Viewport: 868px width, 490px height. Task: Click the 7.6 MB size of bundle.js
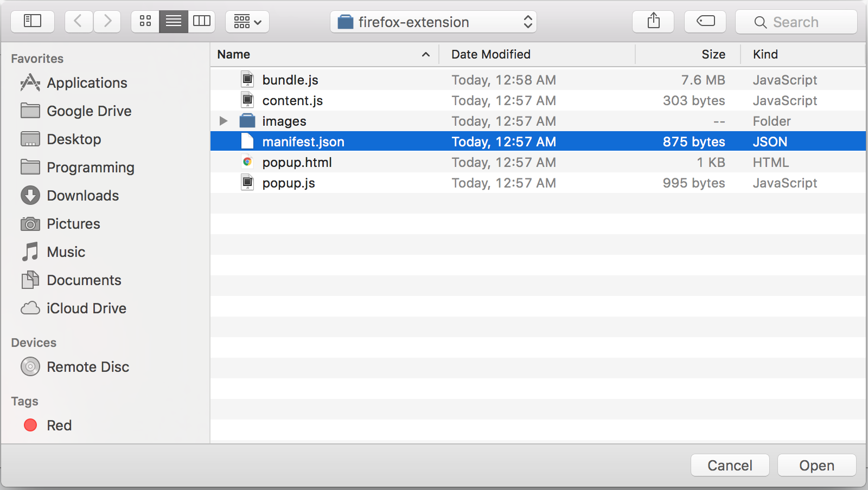click(x=703, y=80)
